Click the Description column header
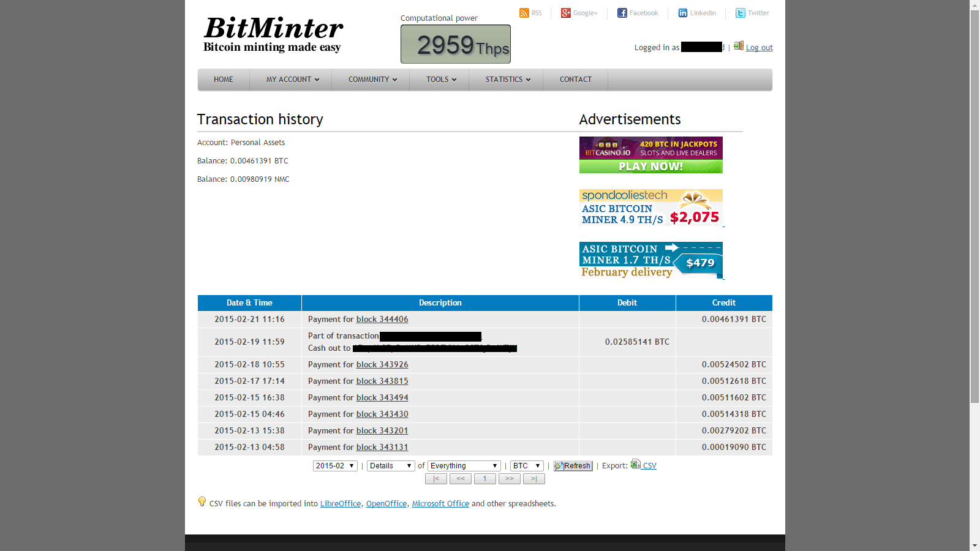 (440, 303)
